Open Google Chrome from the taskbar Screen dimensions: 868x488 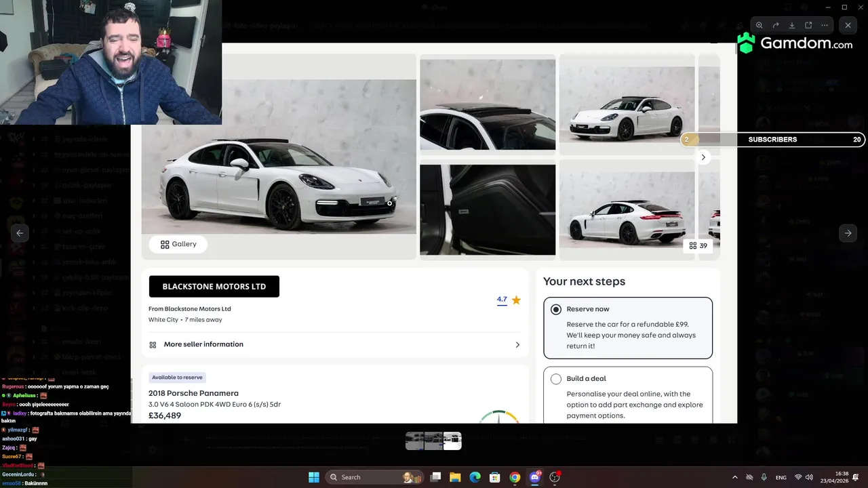[x=515, y=477]
